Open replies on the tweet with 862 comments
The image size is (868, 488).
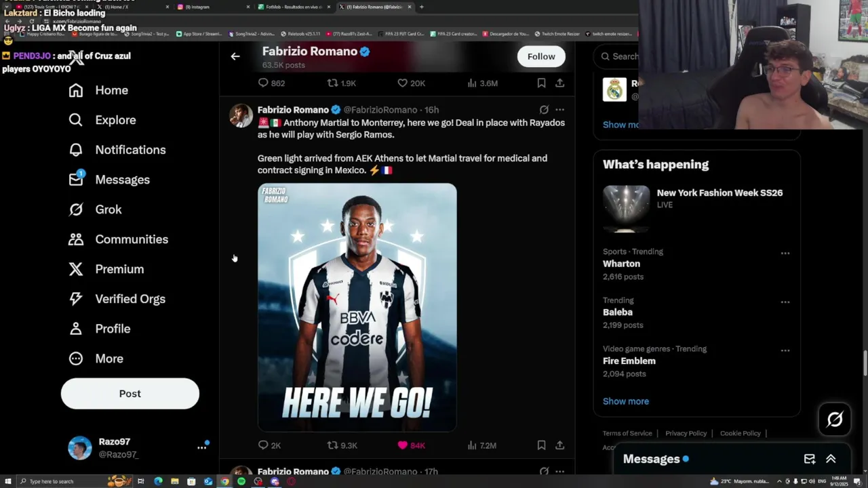tap(271, 83)
